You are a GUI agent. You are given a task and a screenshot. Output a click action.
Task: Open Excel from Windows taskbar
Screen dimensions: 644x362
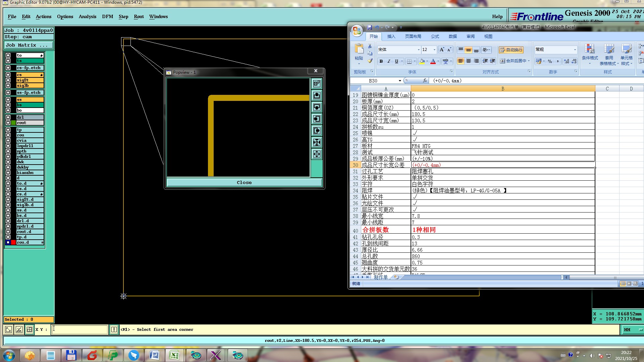[x=174, y=355]
